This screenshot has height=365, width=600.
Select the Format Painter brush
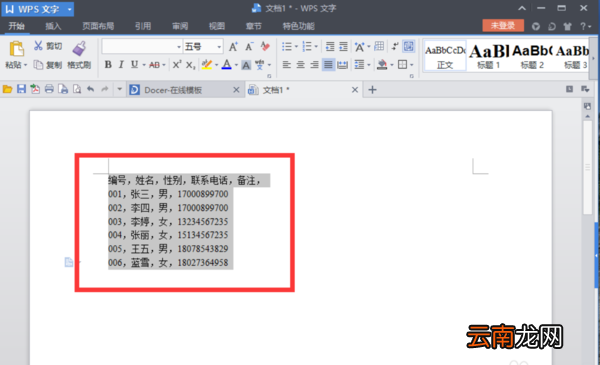[79, 48]
